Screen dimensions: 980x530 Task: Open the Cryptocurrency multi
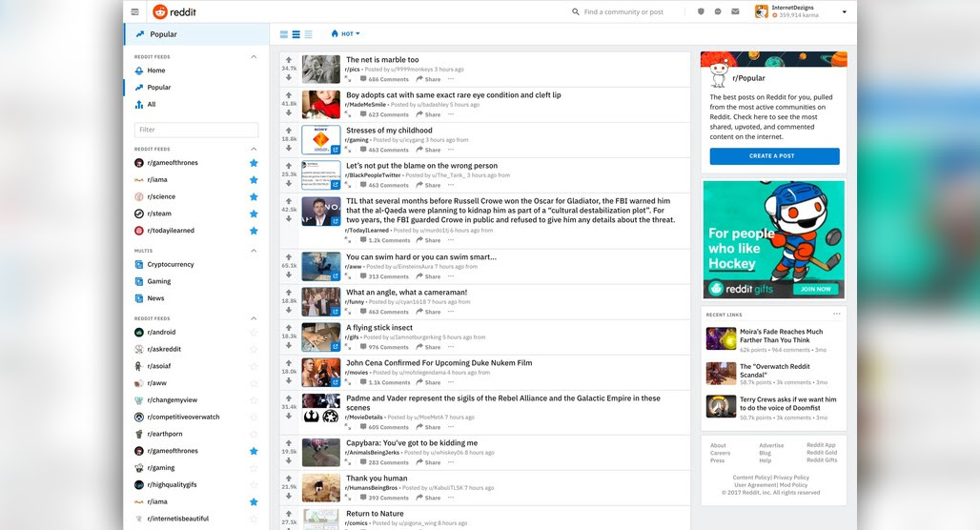coord(171,264)
